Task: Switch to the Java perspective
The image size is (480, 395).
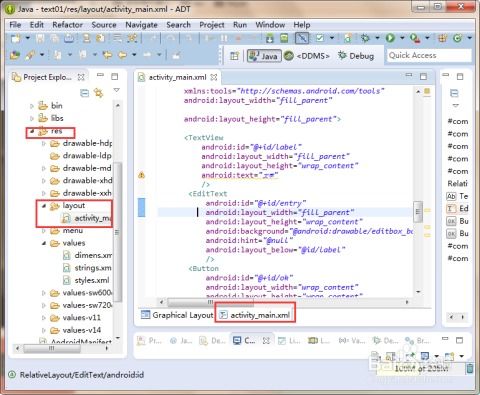Action: (x=264, y=56)
